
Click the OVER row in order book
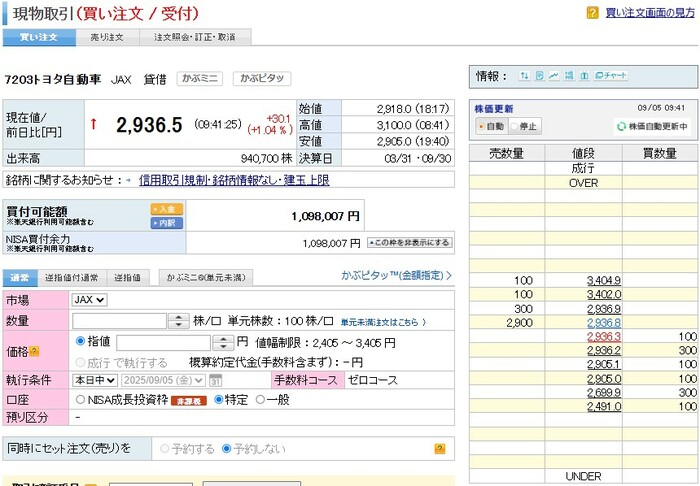pos(583,183)
